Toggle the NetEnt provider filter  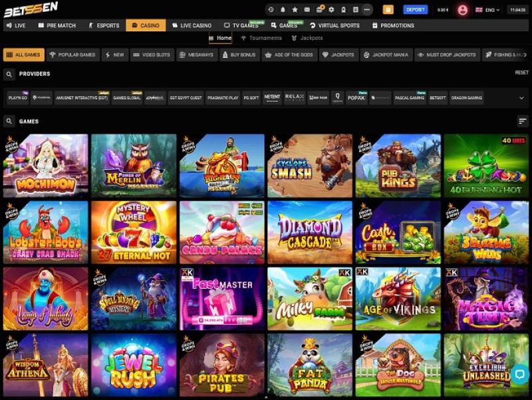[x=272, y=98]
